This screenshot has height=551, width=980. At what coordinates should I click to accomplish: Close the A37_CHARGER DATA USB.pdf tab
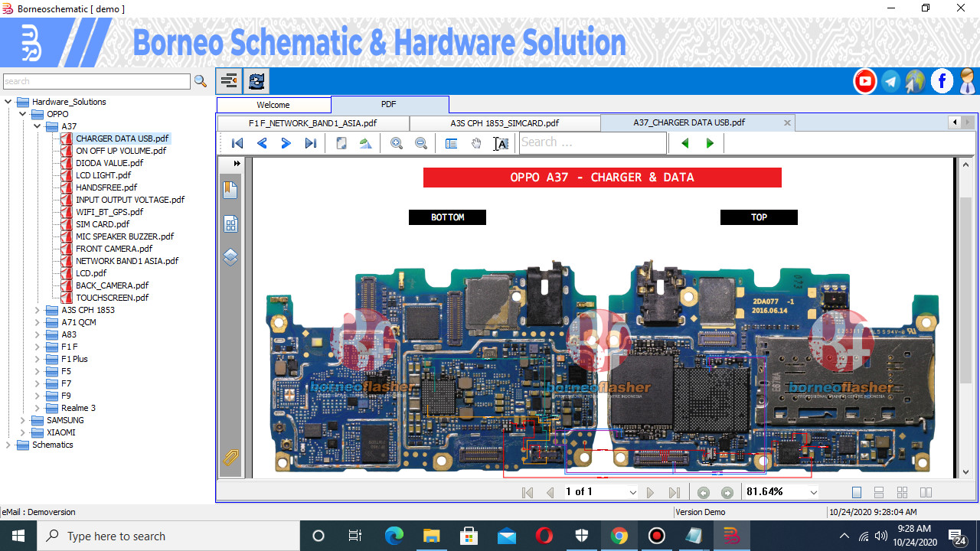(787, 122)
